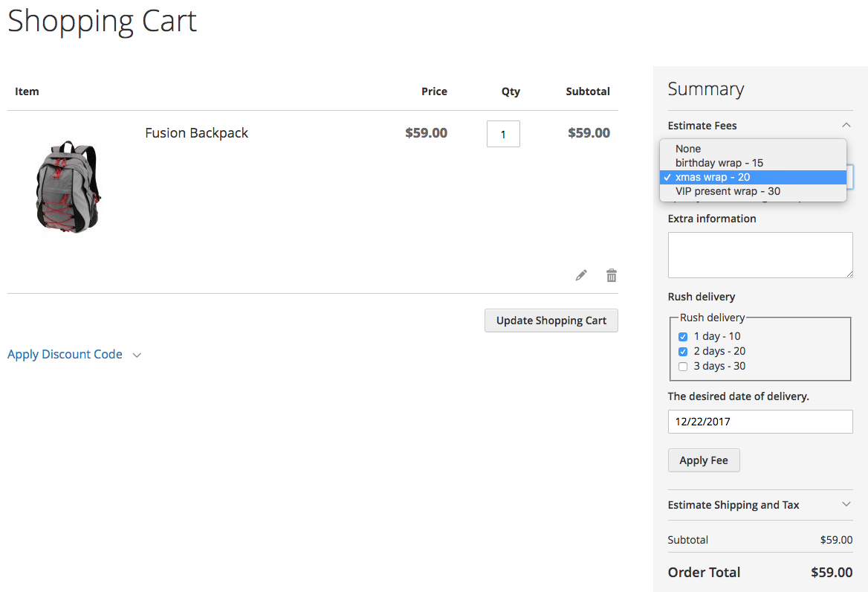The image size is (868, 592).
Task: Click the Estimate Shipping and Tax heading
Action: pos(733,505)
